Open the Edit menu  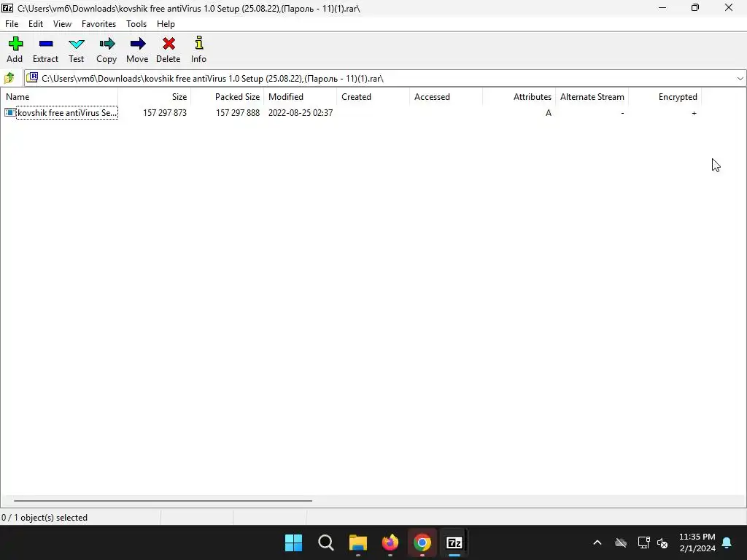click(x=36, y=24)
